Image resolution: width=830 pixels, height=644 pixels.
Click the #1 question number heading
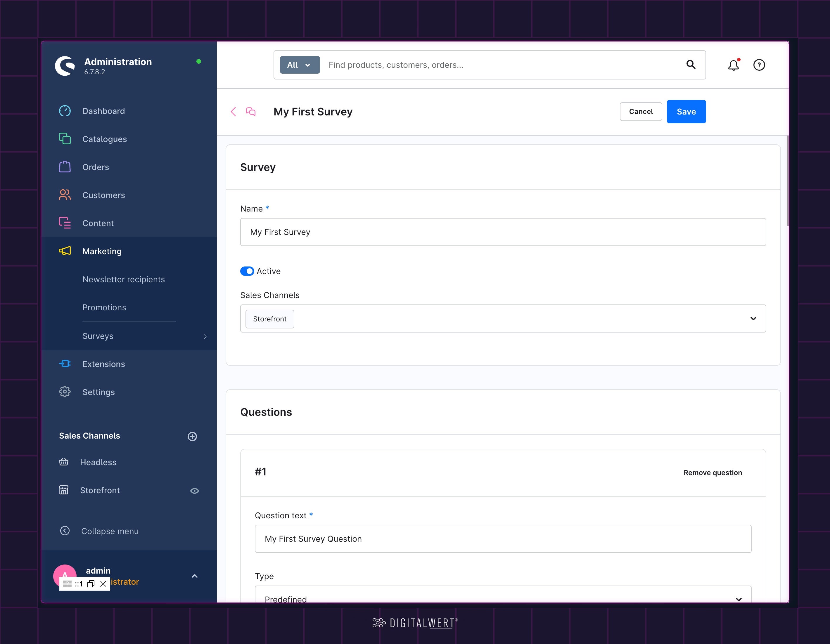click(261, 472)
